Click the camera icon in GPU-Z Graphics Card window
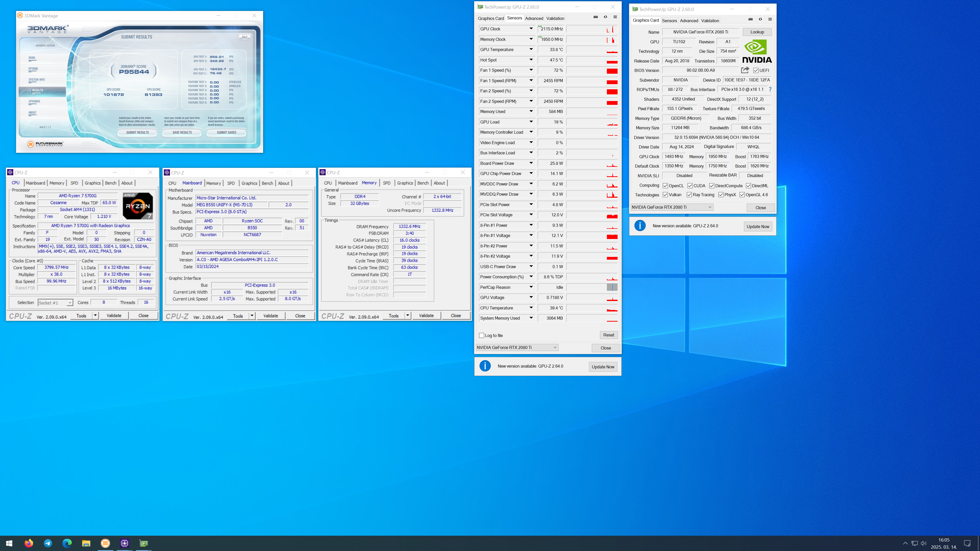The height and width of the screenshot is (551, 980). click(750, 19)
